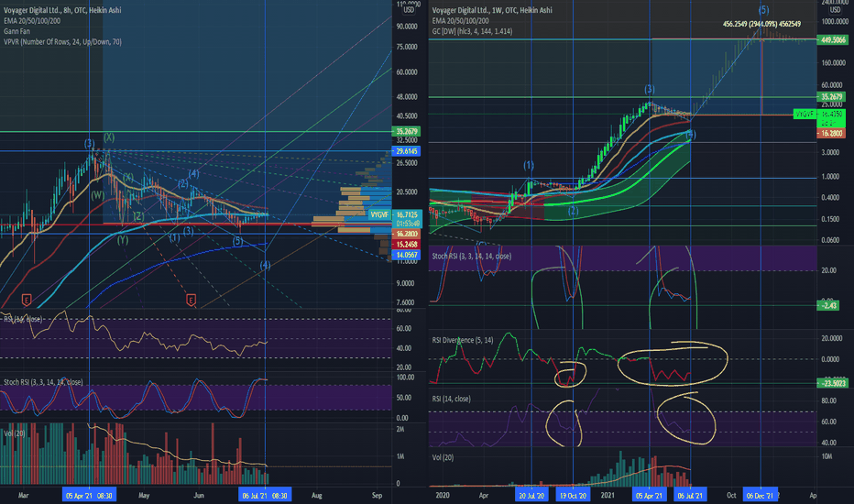Click the VYGVF ticker label on 8h chart

(379, 214)
